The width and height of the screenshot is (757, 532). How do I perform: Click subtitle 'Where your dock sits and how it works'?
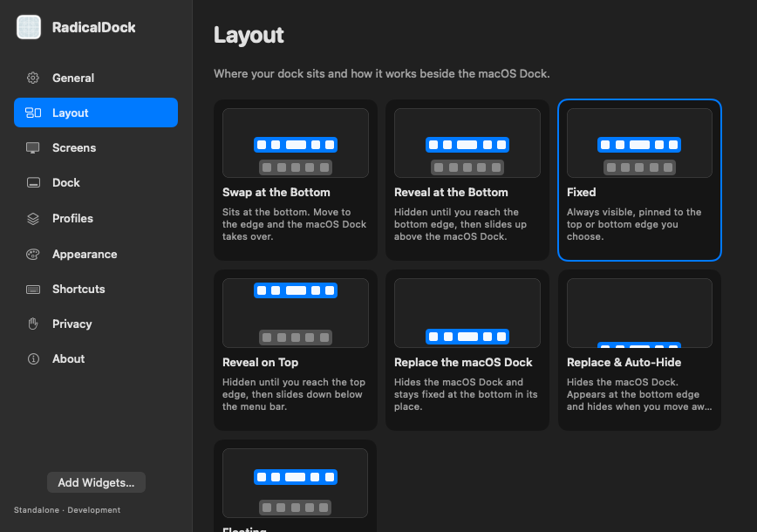[x=381, y=73]
